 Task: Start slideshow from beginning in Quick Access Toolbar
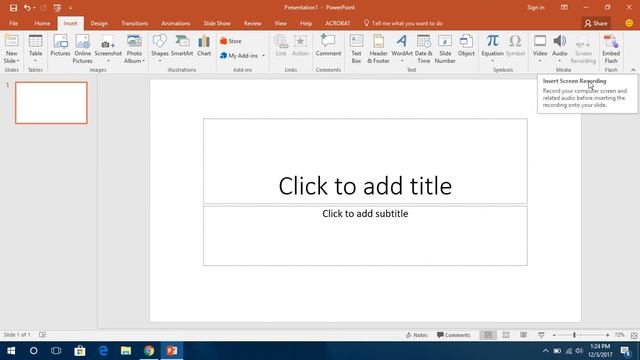tap(57, 8)
